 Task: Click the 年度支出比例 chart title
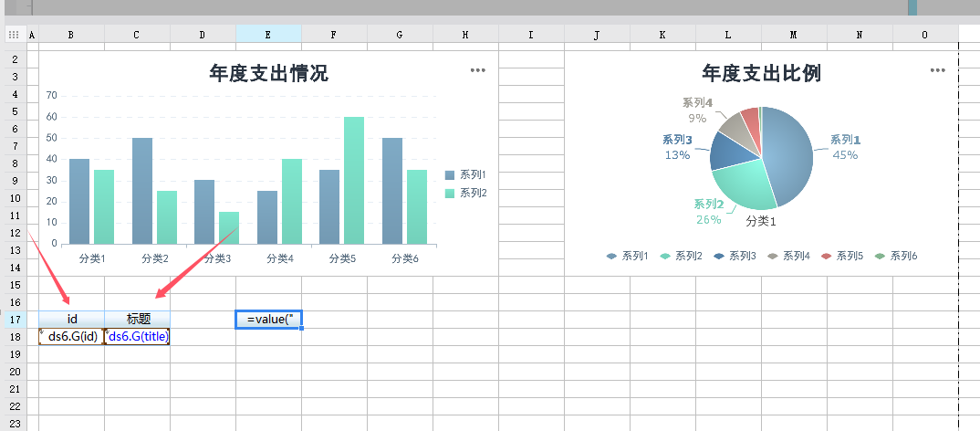tap(761, 74)
